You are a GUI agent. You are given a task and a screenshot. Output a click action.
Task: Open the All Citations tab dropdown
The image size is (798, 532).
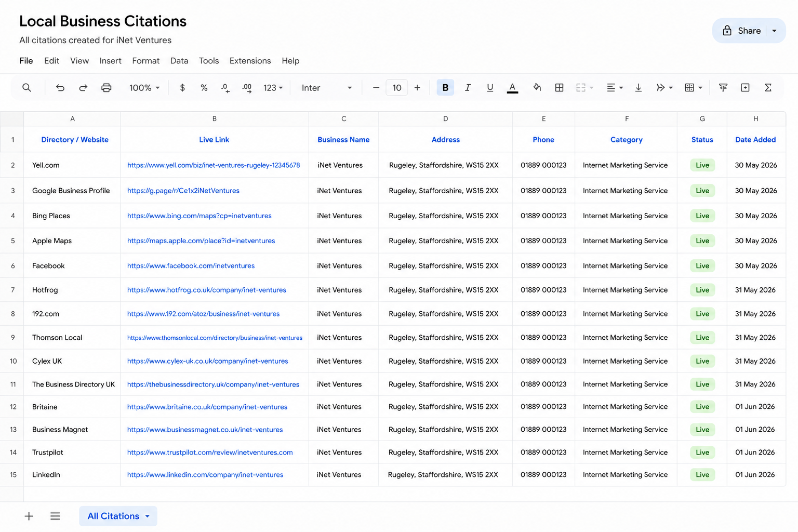(x=148, y=516)
